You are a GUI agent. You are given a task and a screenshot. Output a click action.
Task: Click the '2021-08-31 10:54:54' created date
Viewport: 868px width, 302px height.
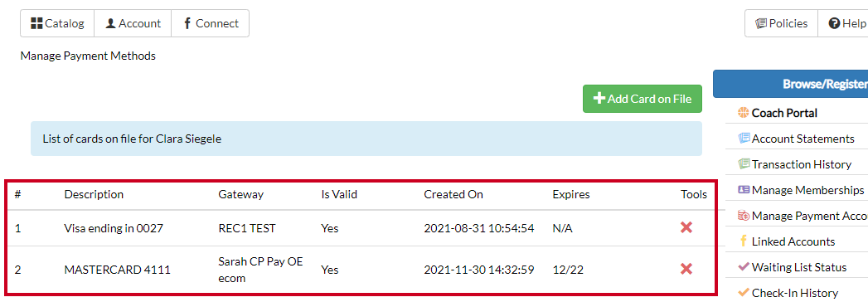tap(479, 228)
